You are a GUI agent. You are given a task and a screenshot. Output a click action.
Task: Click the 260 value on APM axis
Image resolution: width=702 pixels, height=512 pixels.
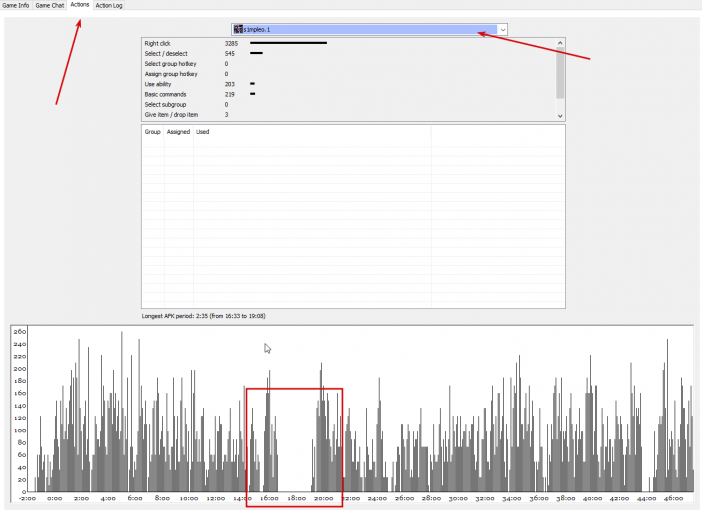tap(20, 332)
